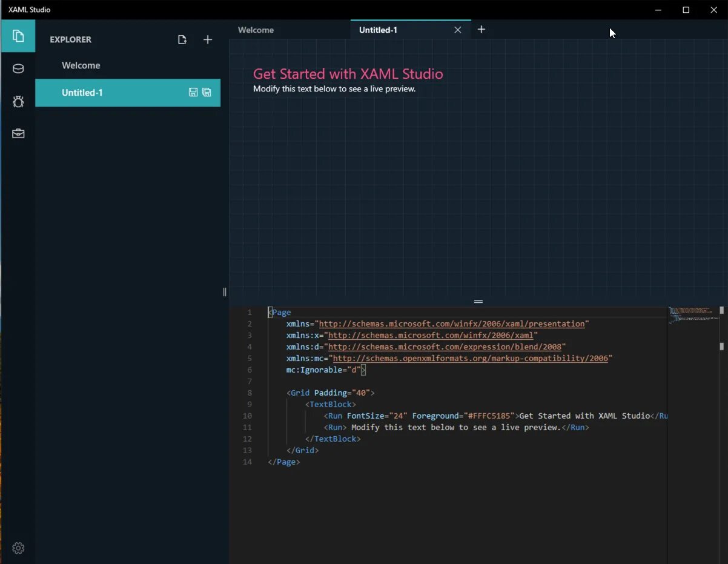
Task: Switch to the Welcome tab
Action: tap(256, 30)
